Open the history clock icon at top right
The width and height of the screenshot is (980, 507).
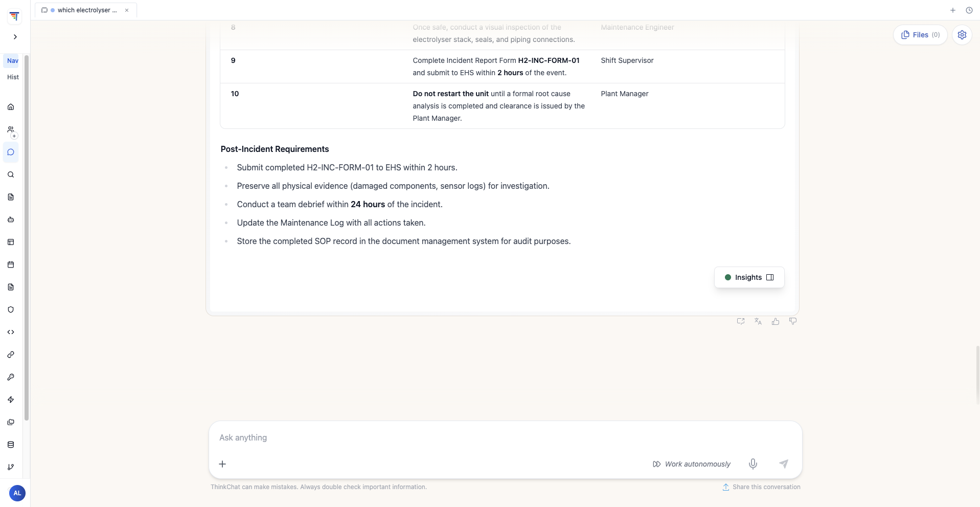(x=969, y=10)
